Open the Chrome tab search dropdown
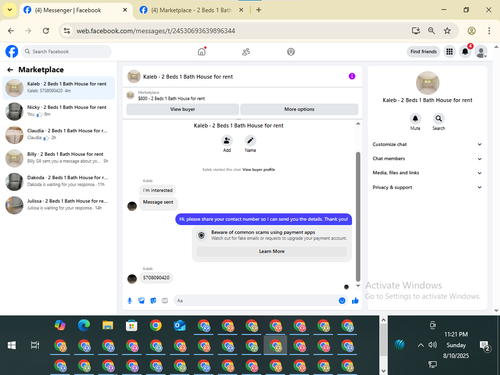 (10, 10)
